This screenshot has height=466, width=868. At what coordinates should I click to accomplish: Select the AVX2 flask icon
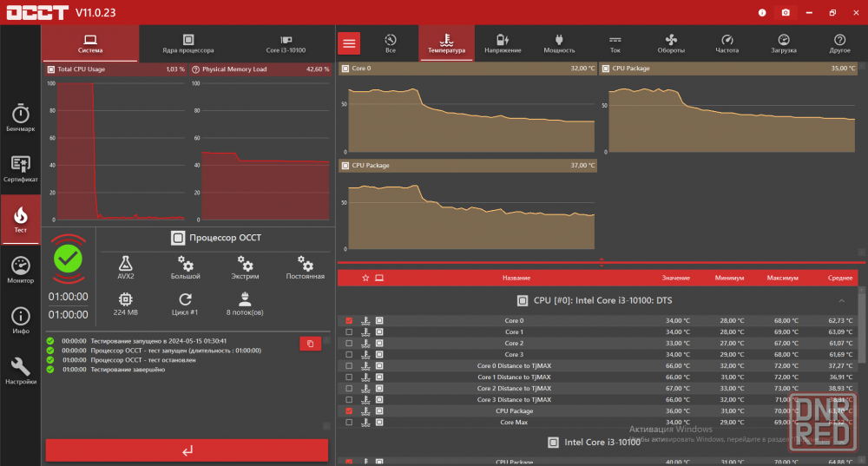(126, 264)
